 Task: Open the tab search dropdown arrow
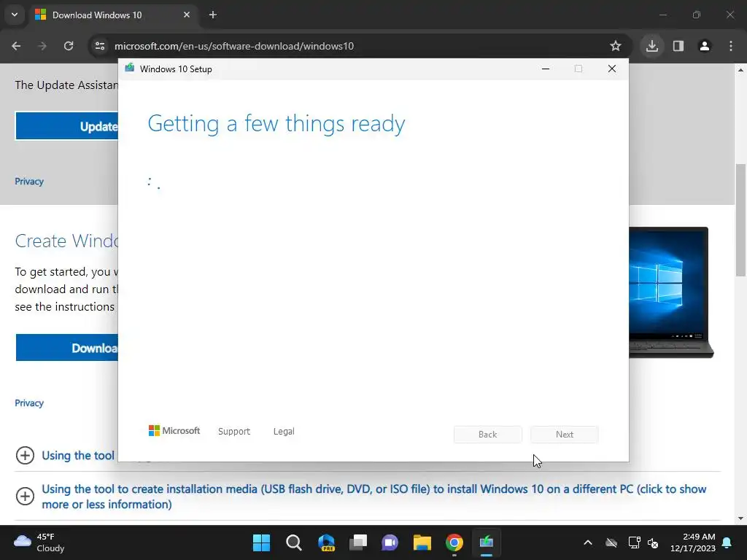click(x=15, y=15)
